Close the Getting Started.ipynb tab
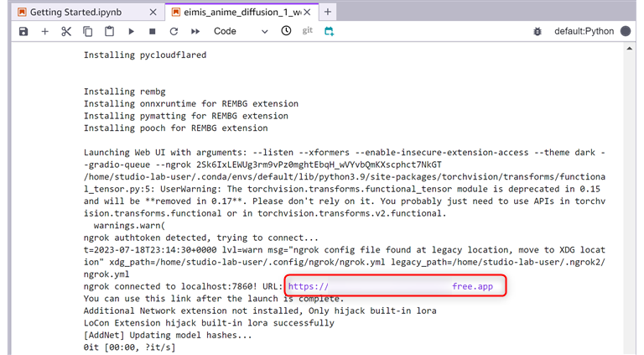 153,12
